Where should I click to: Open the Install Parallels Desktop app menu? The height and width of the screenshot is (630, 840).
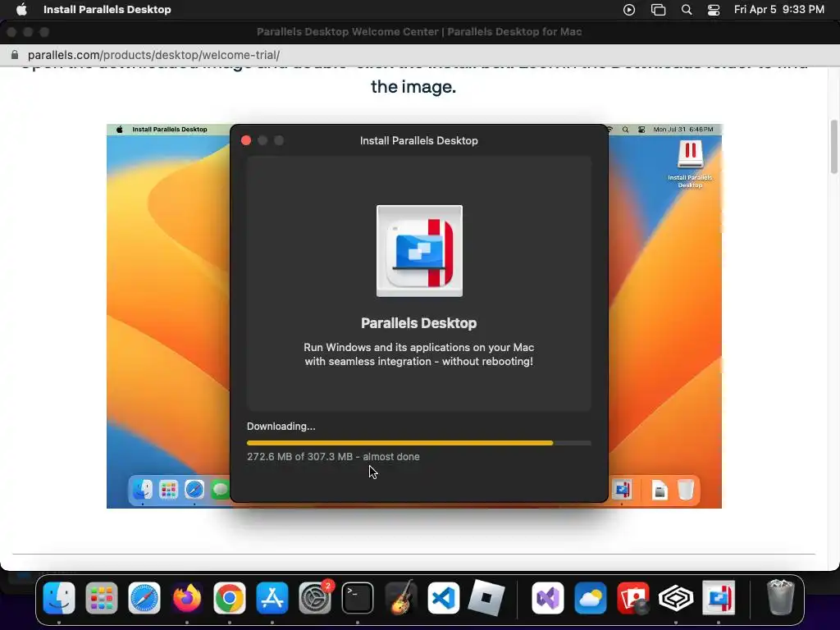107,10
